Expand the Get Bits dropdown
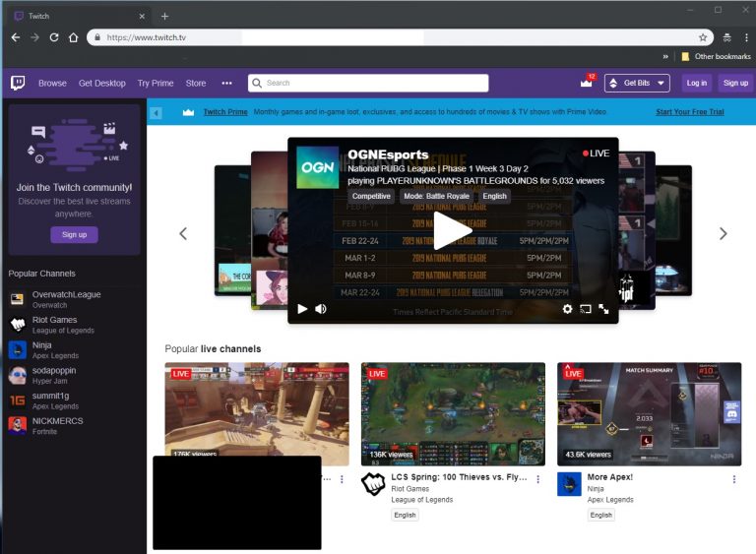 pyautogui.click(x=637, y=83)
